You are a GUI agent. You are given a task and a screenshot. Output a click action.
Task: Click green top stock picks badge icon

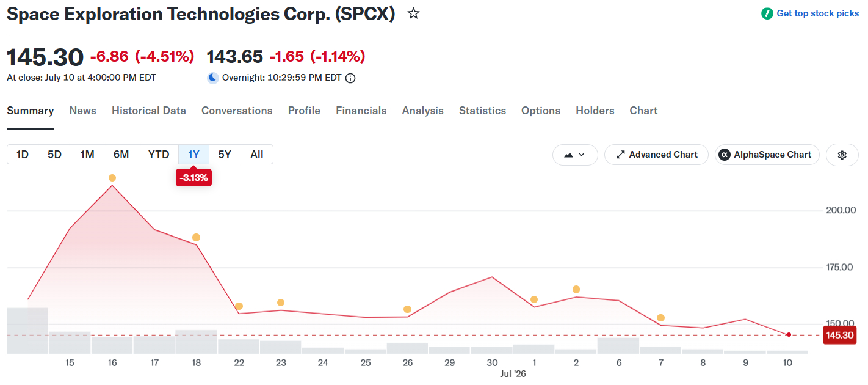pos(767,13)
